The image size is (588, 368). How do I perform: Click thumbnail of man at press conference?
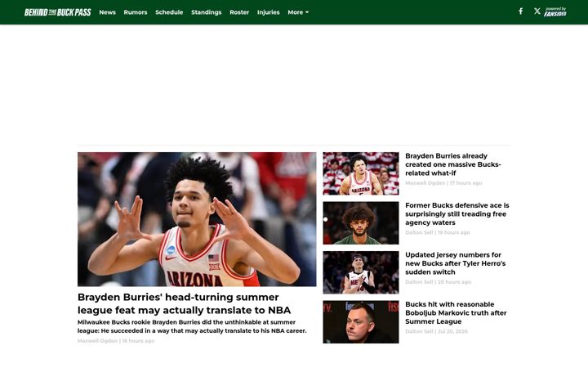361,322
